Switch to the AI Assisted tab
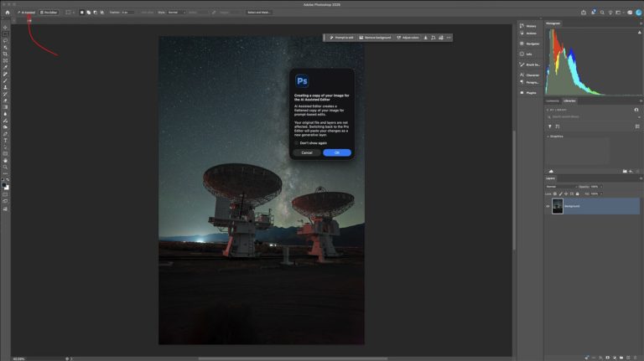644x361 pixels. [27, 13]
